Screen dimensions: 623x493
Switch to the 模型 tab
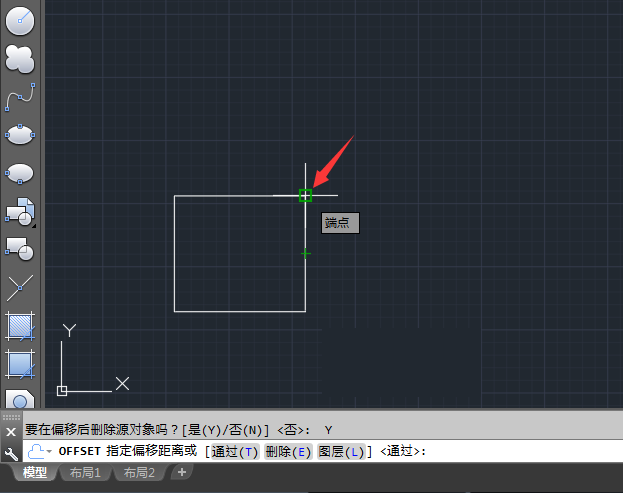pyautogui.click(x=35, y=473)
